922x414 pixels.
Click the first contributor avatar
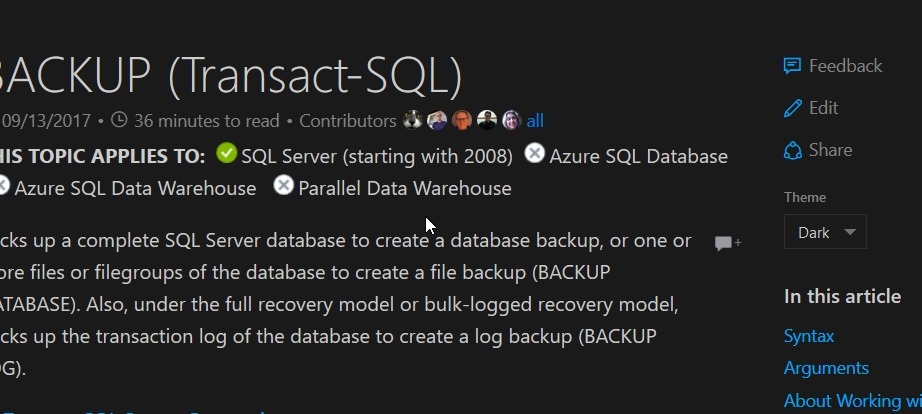(413, 121)
